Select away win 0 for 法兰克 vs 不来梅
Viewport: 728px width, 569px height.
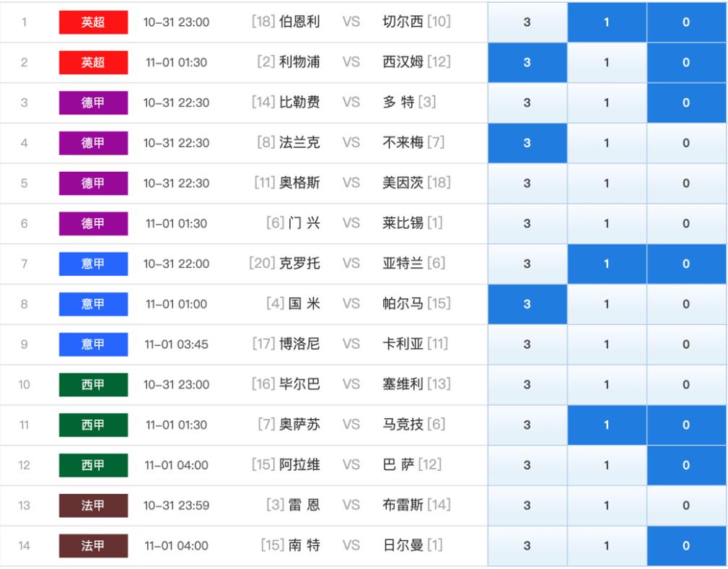686,143
